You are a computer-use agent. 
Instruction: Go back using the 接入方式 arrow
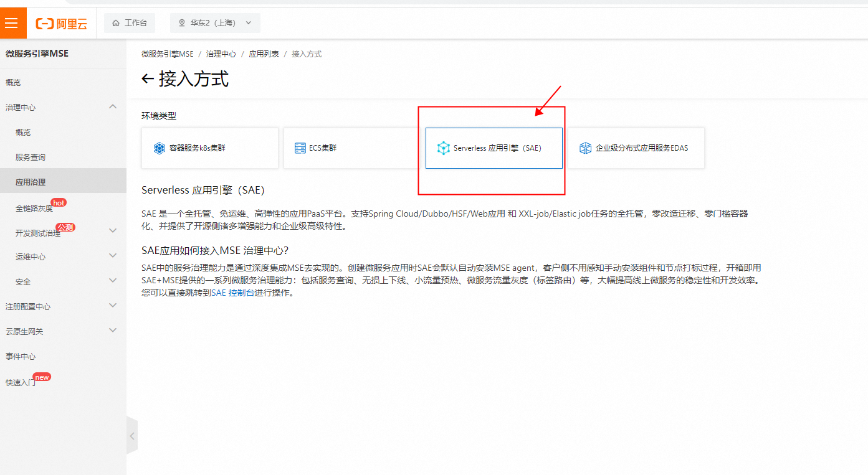148,79
